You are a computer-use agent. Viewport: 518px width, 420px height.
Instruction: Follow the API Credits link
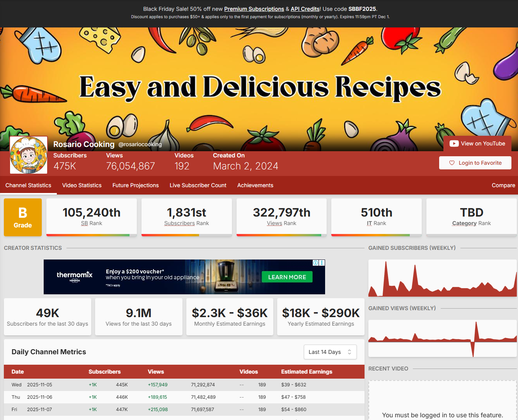305,9
